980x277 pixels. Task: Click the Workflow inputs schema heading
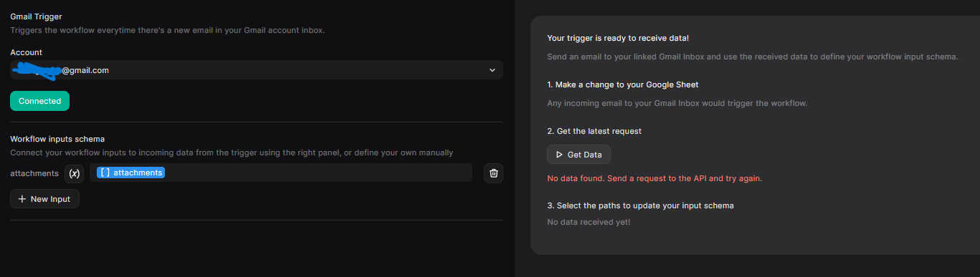[x=57, y=139]
